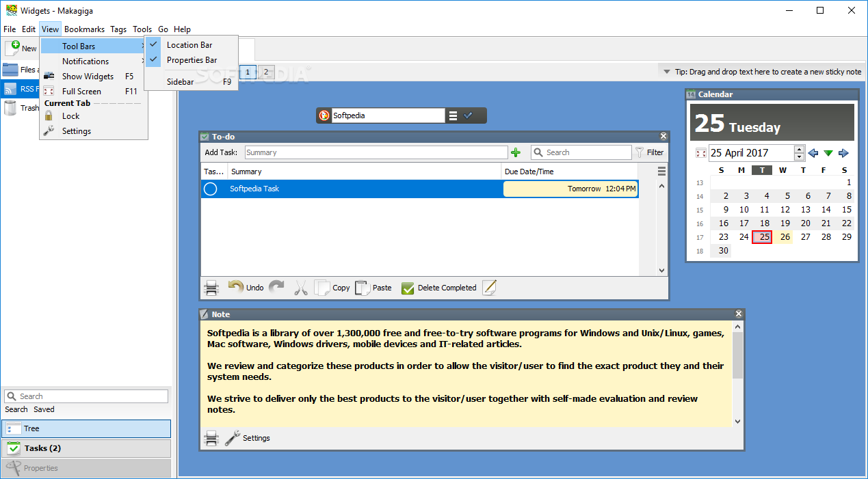The image size is (868, 479).
Task: Open the File menu
Action: click(10, 29)
